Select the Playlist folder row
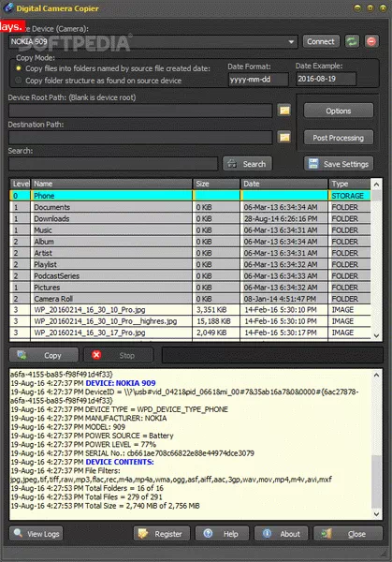Image resolution: width=392 pixels, height=562 pixels. (190, 264)
